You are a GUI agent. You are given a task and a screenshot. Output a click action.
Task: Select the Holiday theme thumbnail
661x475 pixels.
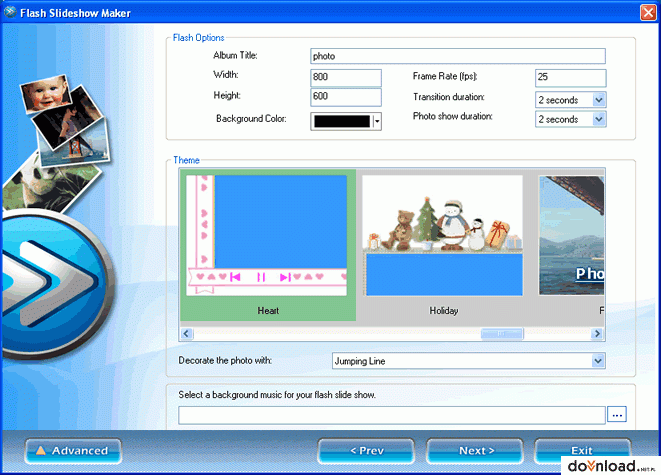tap(443, 235)
